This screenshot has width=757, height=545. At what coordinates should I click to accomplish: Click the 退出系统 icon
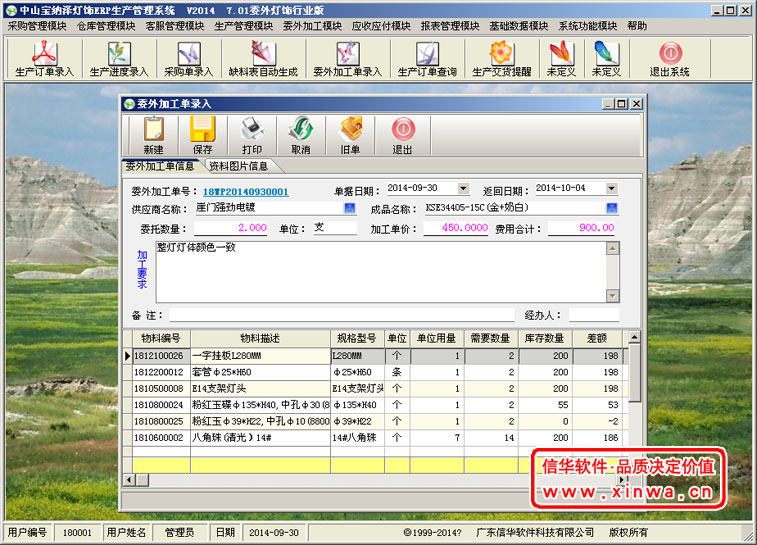tap(669, 59)
